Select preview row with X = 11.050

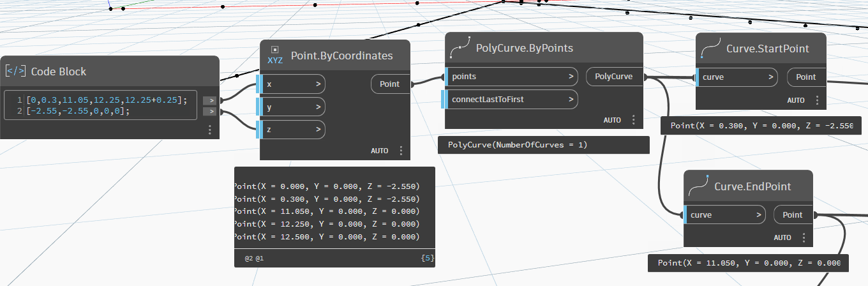click(326, 211)
